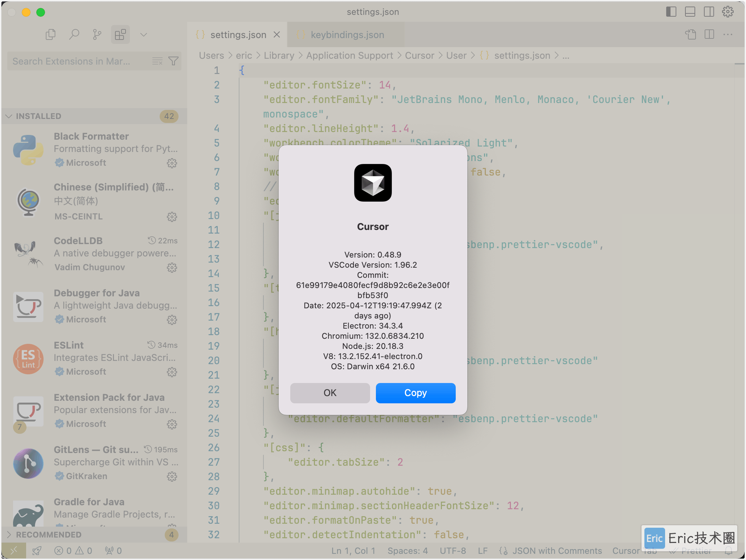Clear extensions search results icon
The width and height of the screenshot is (746, 560).
click(157, 61)
